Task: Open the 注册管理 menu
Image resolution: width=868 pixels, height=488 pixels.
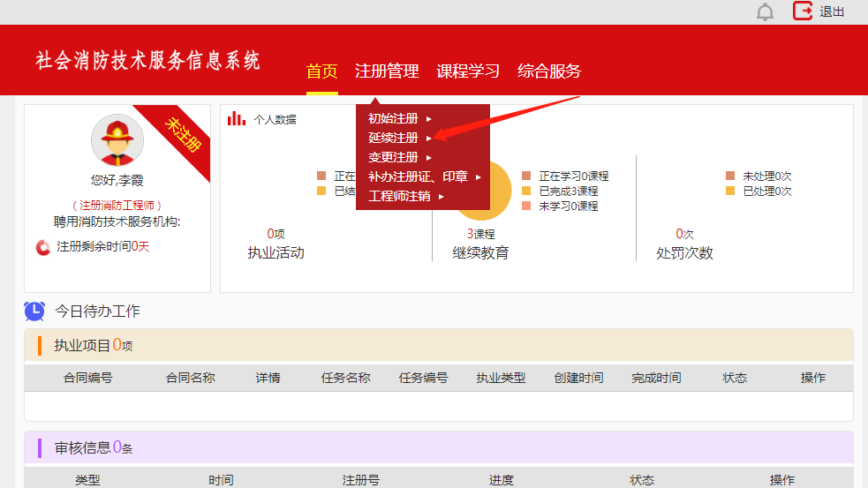Action: pyautogui.click(x=387, y=71)
